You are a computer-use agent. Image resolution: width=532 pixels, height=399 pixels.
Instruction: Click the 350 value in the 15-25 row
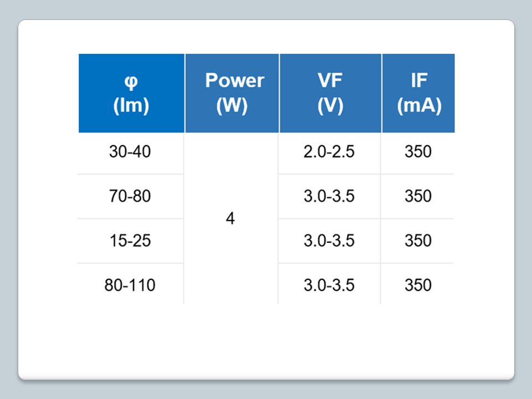click(418, 241)
